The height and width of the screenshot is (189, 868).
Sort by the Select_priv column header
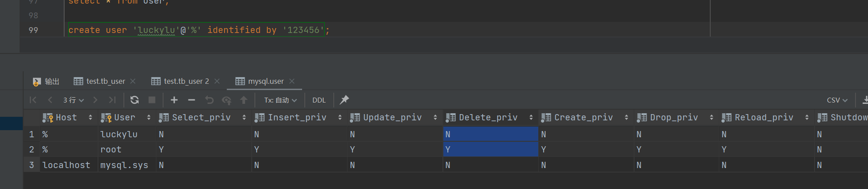201,117
